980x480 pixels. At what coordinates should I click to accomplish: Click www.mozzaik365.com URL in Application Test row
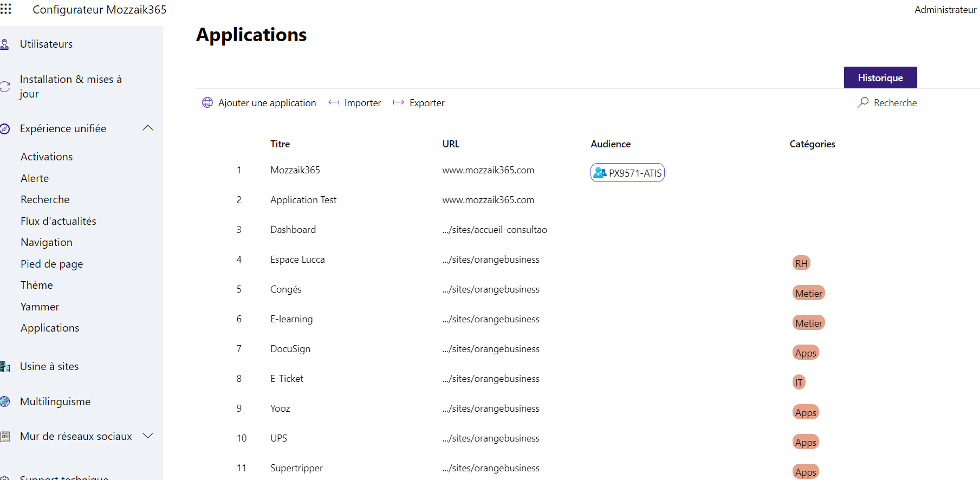click(x=488, y=200)
